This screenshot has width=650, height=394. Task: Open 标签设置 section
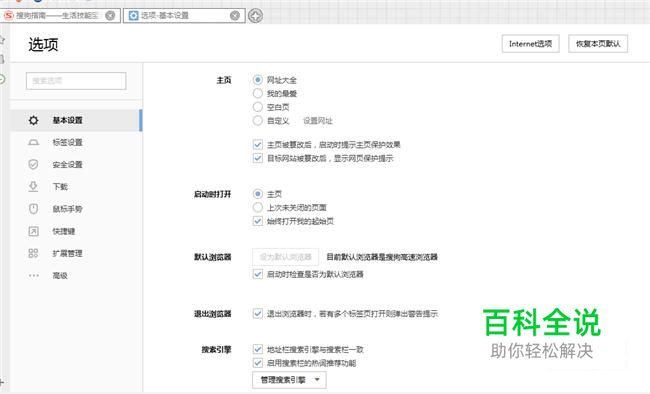pyautogui.click(x=76, y=142)
